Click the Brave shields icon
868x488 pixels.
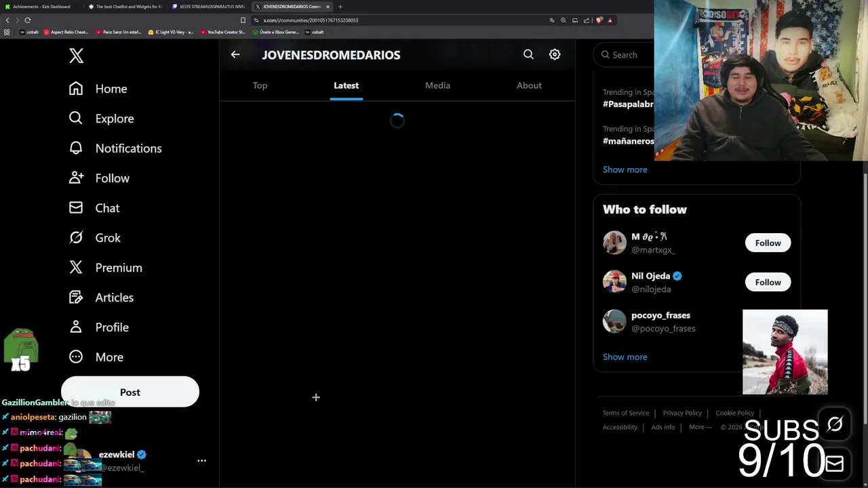(x=599, y=20)
